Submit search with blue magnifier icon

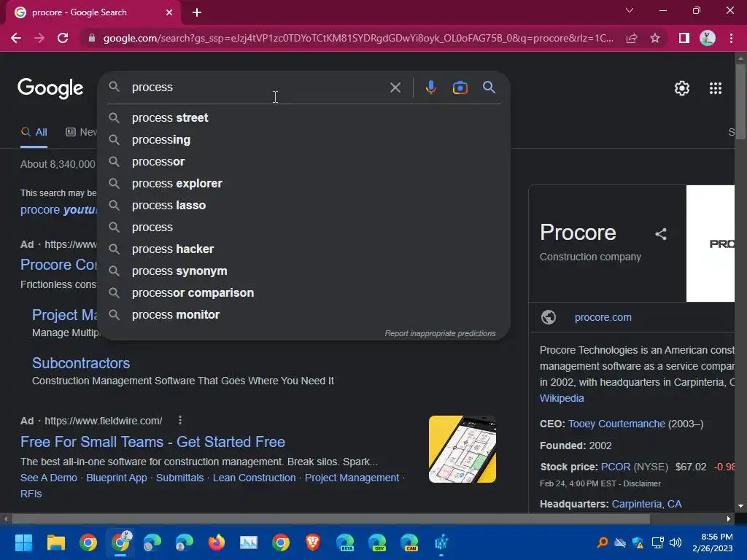coord(489,87)
